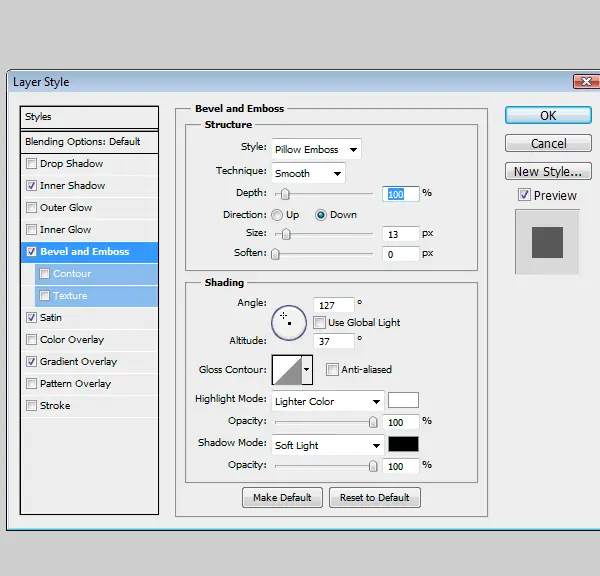Open the Color Overlay settings row
Viewport: 600px width, 576px height.
coord(89,340)
